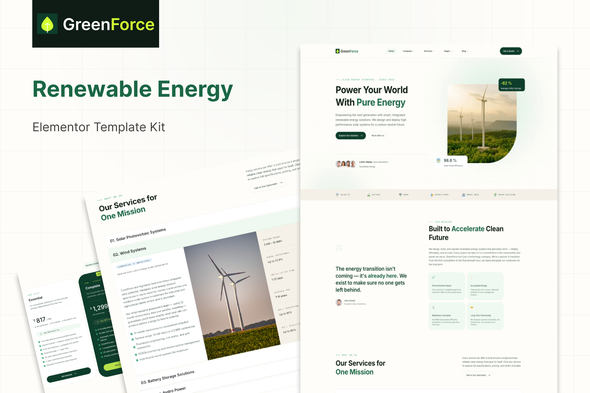Click the GreenForce leaf logo icon
The width and height of the screenshot is (590, 393).
pyautogui.click(x=47, y=24)
